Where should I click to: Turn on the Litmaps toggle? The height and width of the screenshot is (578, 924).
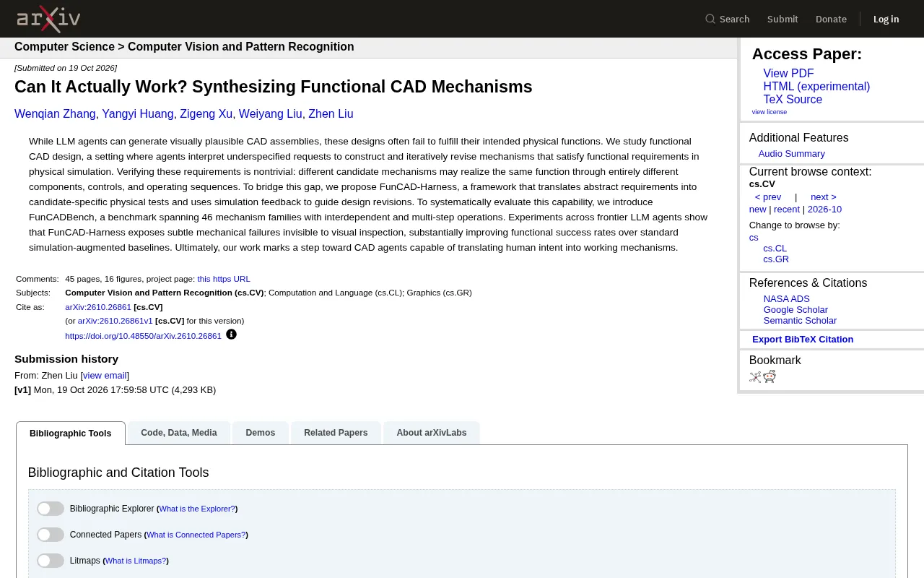coord(51,561)
